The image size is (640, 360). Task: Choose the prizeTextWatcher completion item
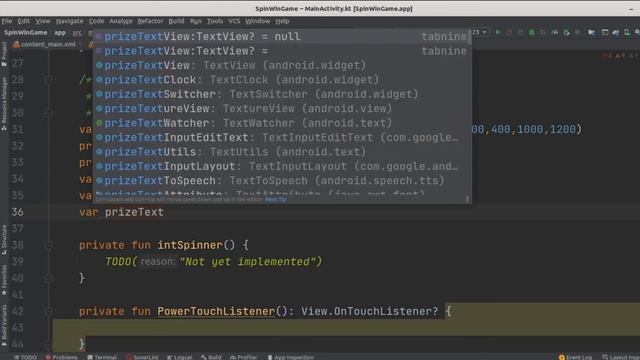pos(281,123)
